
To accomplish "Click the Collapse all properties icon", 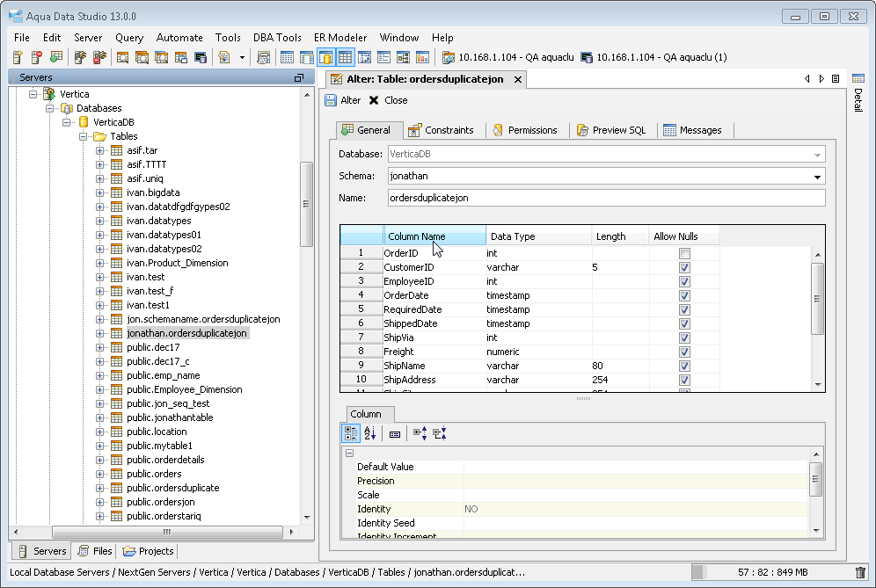I will (x=440, y=433).
